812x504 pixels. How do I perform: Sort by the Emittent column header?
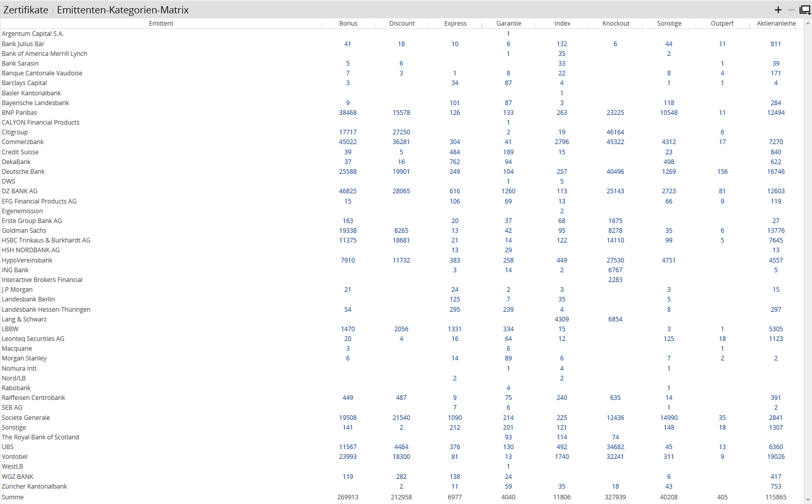(x=161, y=24)
